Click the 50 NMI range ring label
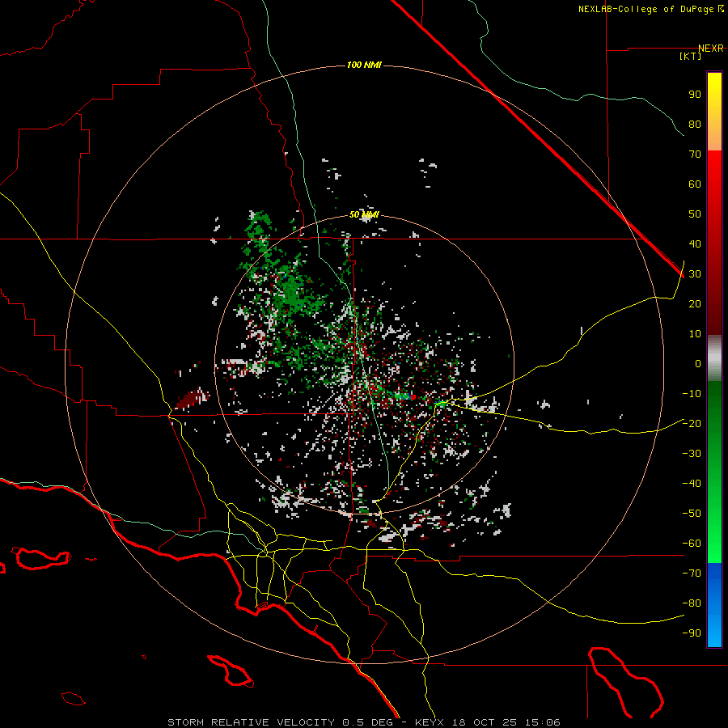The width and height of the screenshot is (728, 728). 364,214
